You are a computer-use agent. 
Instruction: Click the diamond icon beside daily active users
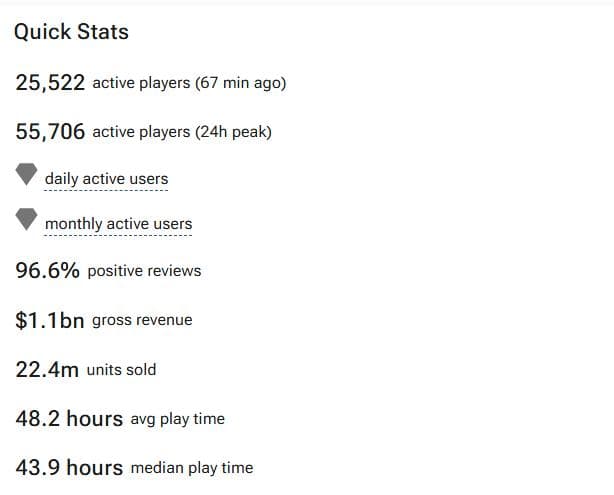point(26,175)
